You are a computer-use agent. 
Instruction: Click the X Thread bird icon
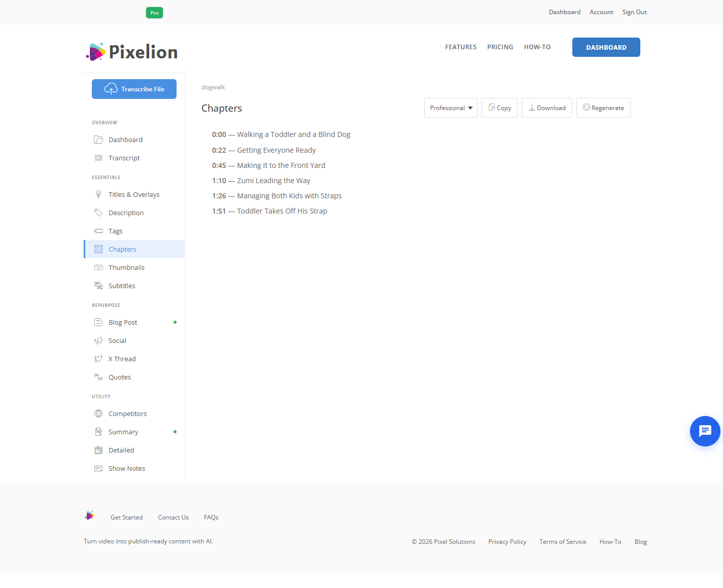(98, 359)
